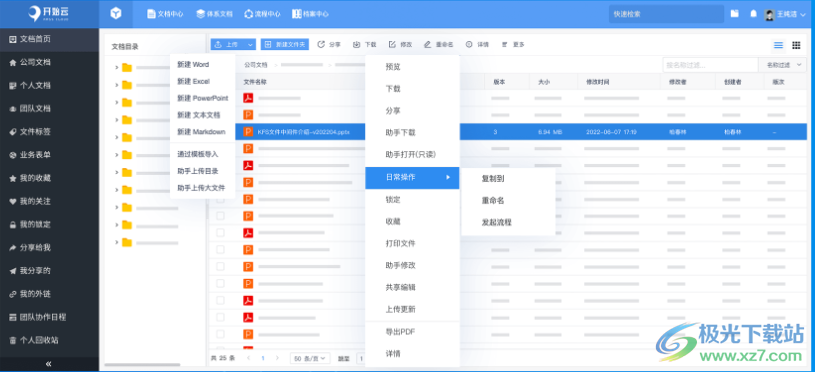
Task: View 我的锁定 locked files
Action: click(x=49, y=224)
